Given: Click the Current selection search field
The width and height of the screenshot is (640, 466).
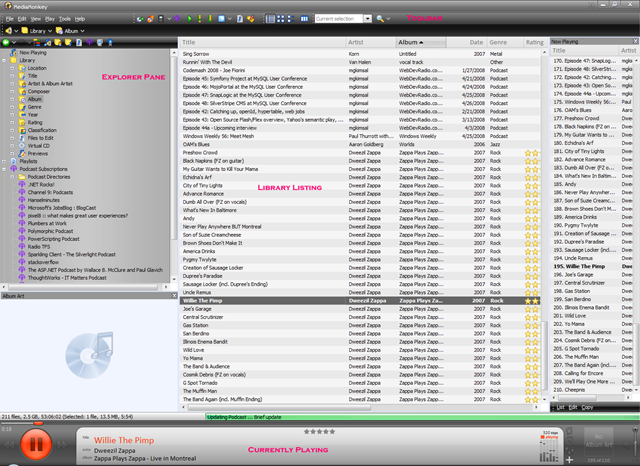Looking at the screenshot, I should pyautogui.click(x=338, y=19).
